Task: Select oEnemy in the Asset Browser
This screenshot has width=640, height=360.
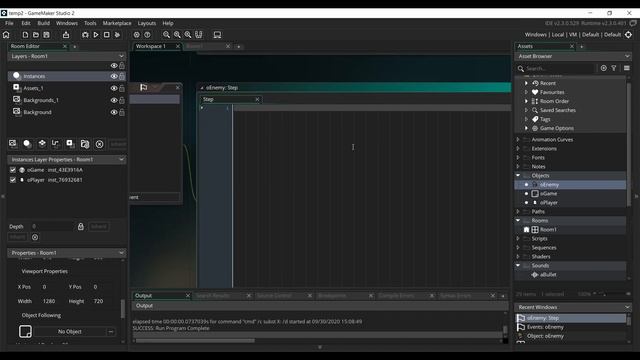Action: (x=549, y=185)
